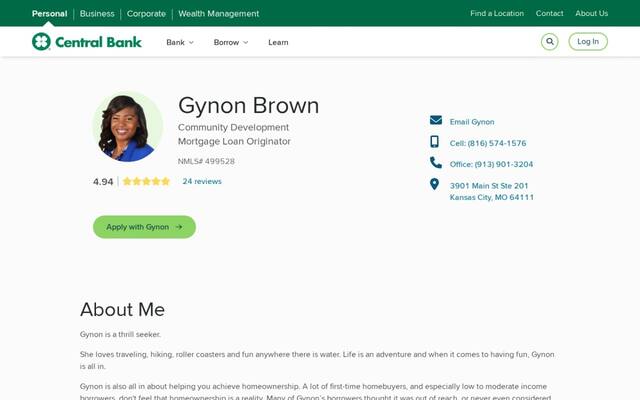
Task: Click the 4.94 rating score
Action: pos(103,182)
